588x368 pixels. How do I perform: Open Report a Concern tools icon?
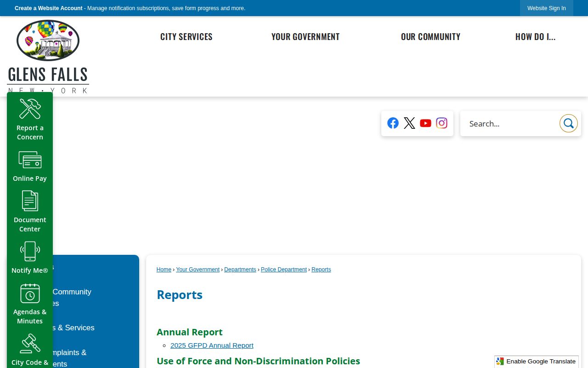(30, 109)
